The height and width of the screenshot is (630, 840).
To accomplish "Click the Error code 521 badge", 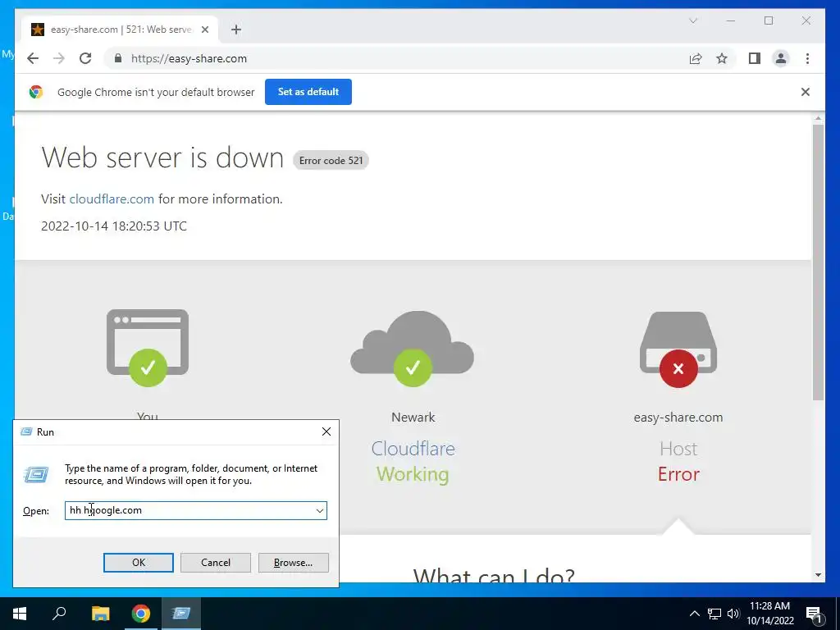I will click(331, 160).
